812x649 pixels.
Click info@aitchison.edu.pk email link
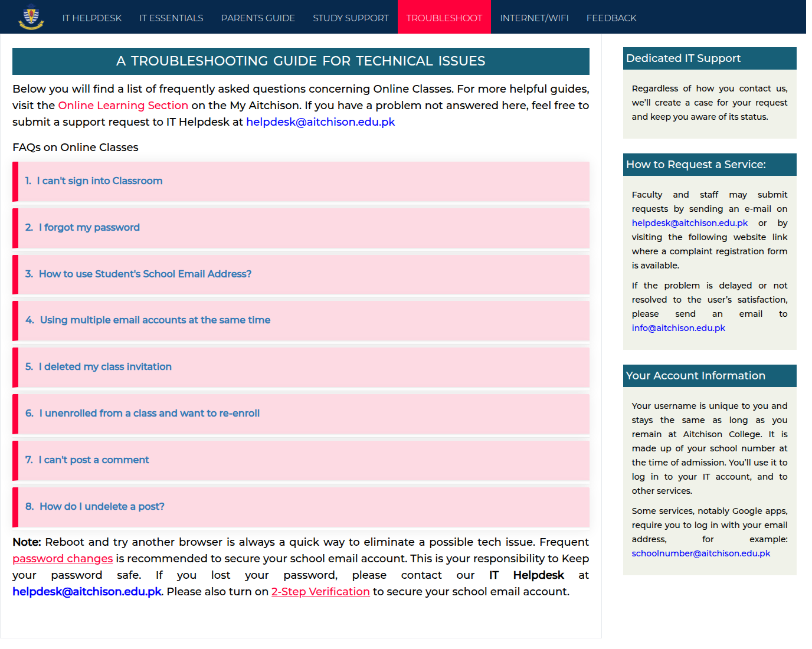[679, 328]
